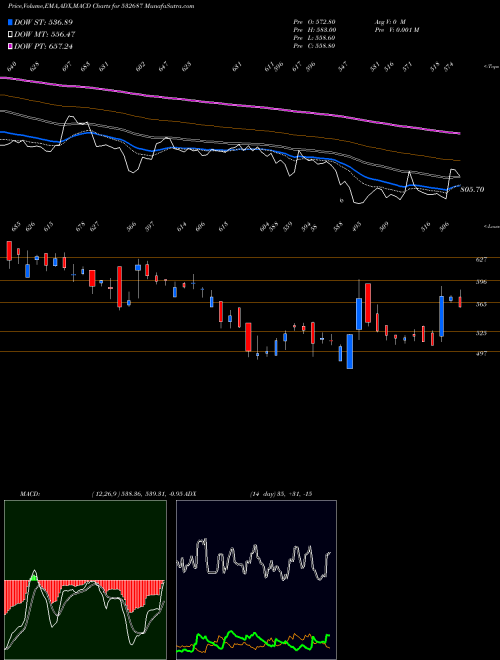The height and width of the screenshot is (660, 500).
Task: Select the 'DOW ST: 536.89' label
Action: pos(43,22)
